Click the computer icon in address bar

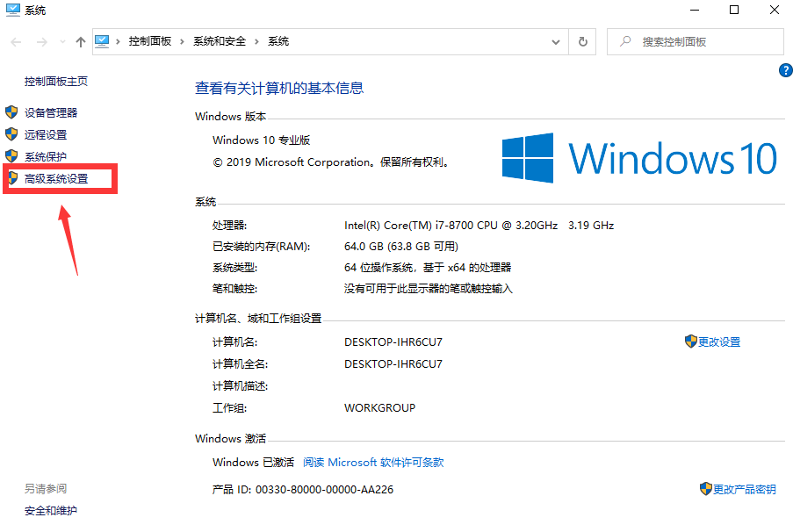pos(102,41)
